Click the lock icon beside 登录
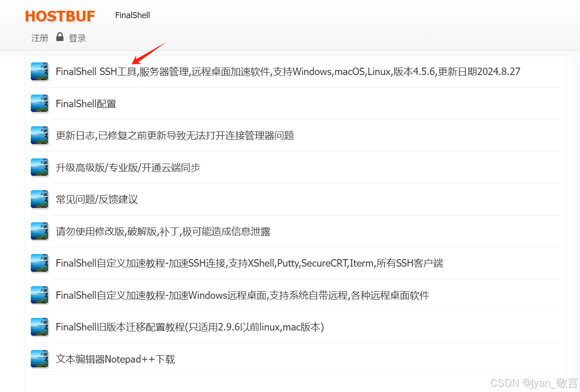This screenshot has width=580, height=392. point(60,37)
